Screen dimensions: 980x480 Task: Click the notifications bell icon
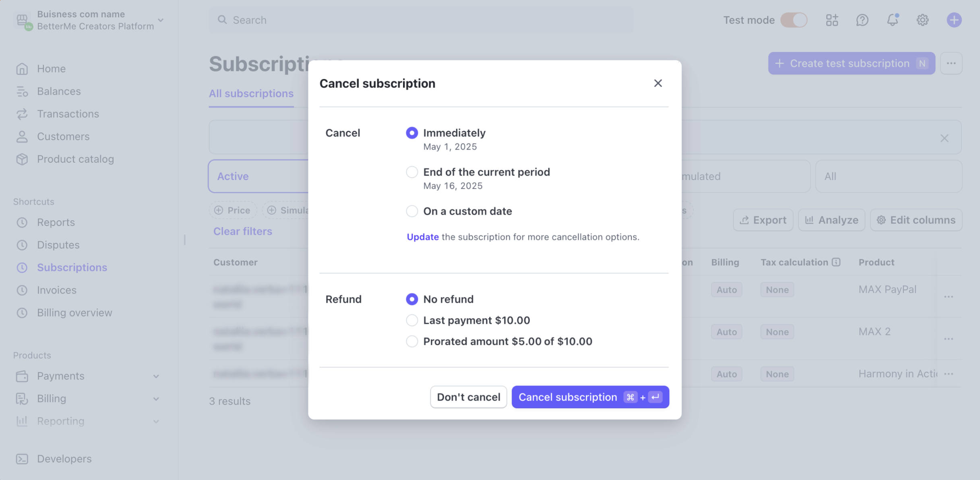[893, 20]
